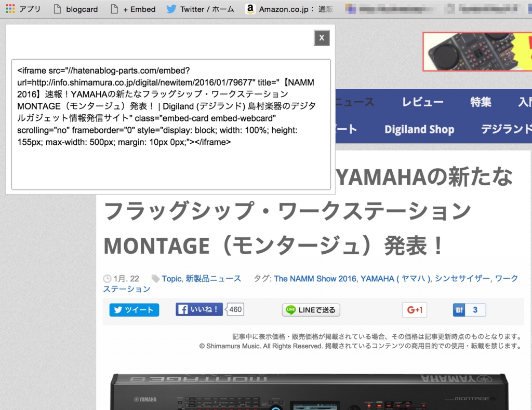
Task: Click the MONTAGE keyboard product image
Action: point(309,391)
